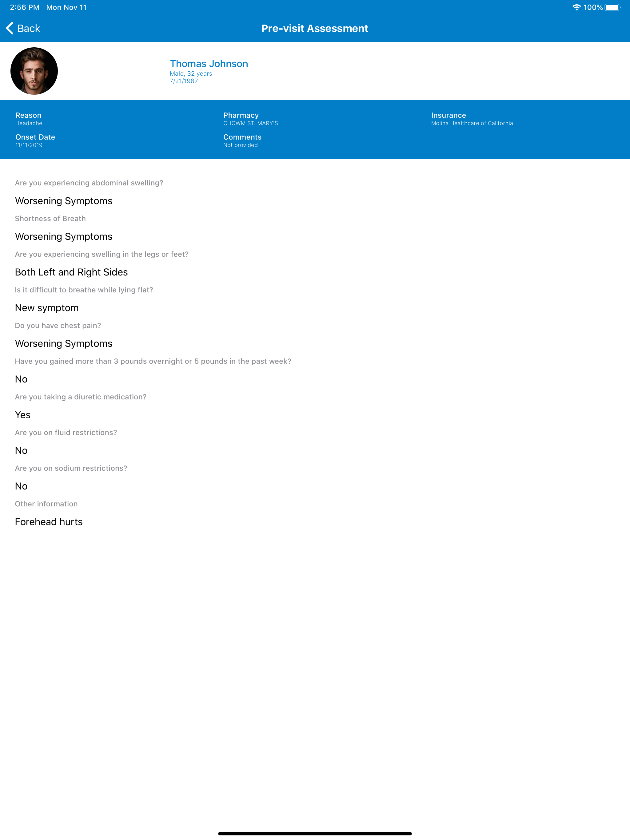Viewport: 630px width, 840px height.
Task: Open Thomas Johnson's profile photo
Action: [x=34, y=71]
